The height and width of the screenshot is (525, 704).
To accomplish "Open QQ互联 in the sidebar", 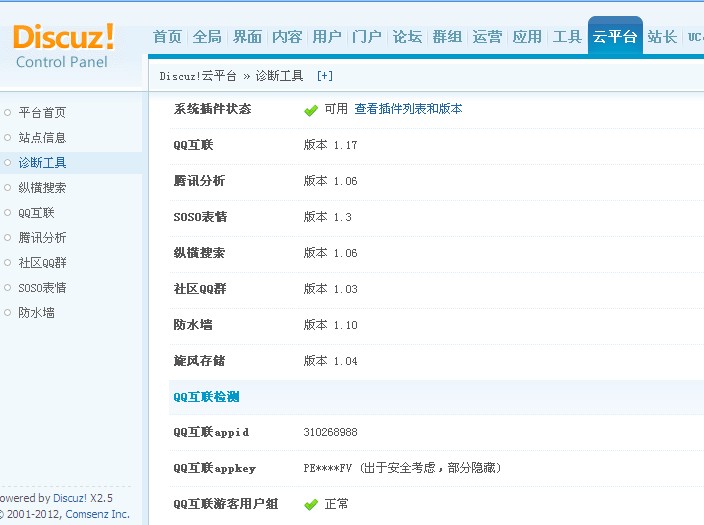I will [x=36, y=213].
